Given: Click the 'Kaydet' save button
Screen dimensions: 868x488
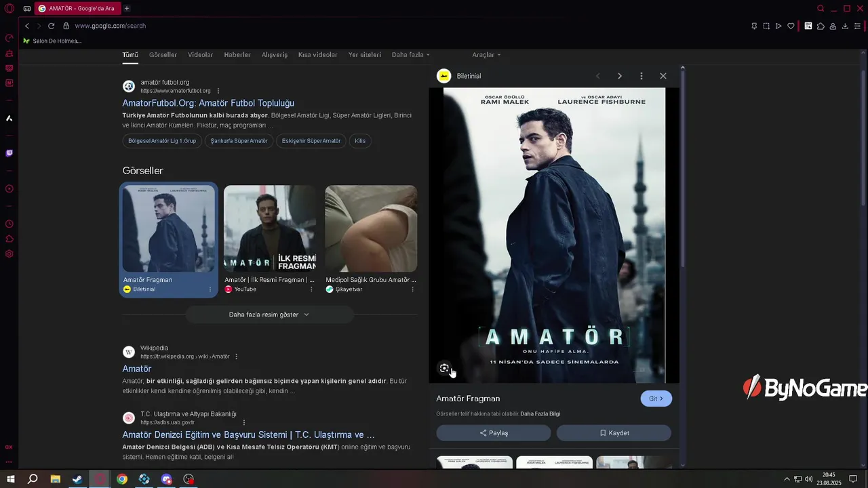Looking at the screenshot, I should click(614, 433).
